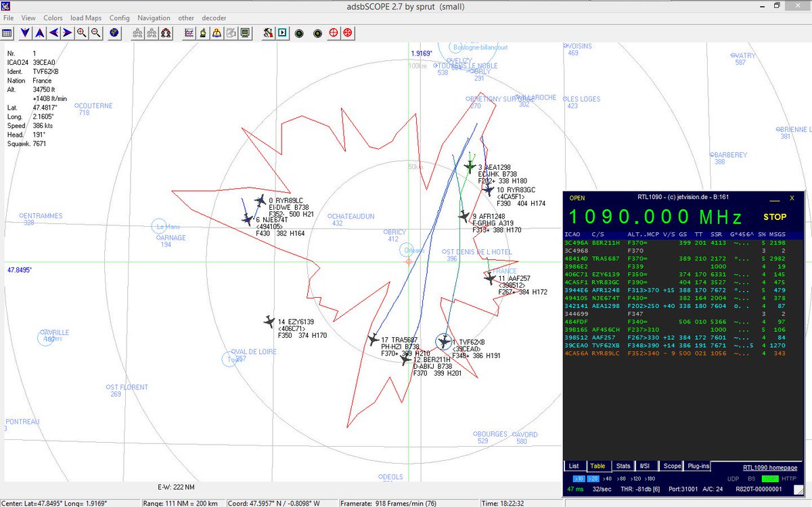The width and height of the screenshot is (812, 507).
Task: Click the second dark circle indicator icon
Action: (317, 32)
